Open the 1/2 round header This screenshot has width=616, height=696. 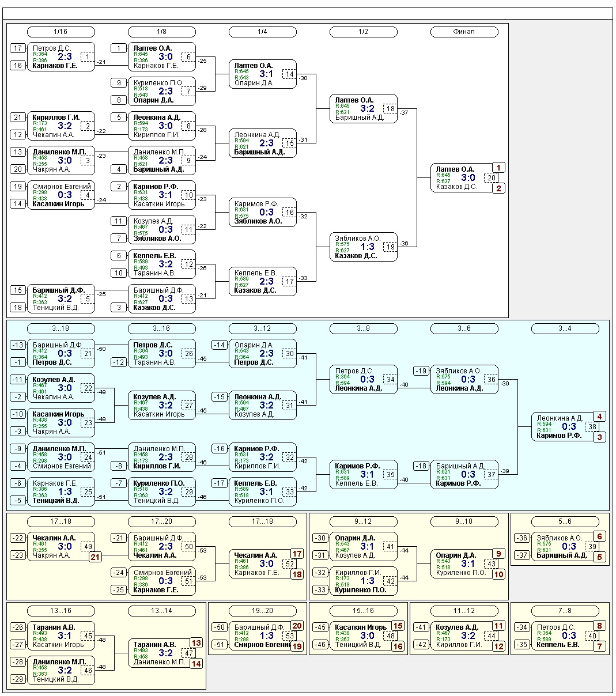364,32
